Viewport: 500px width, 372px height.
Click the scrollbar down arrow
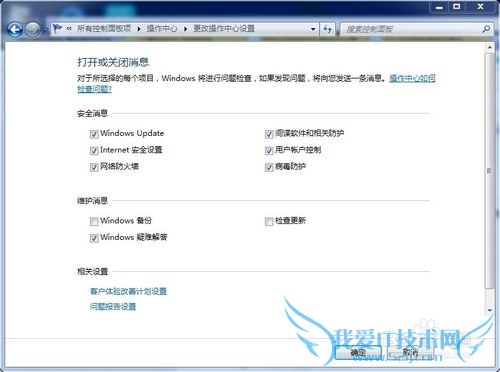[x=489, y=310]
